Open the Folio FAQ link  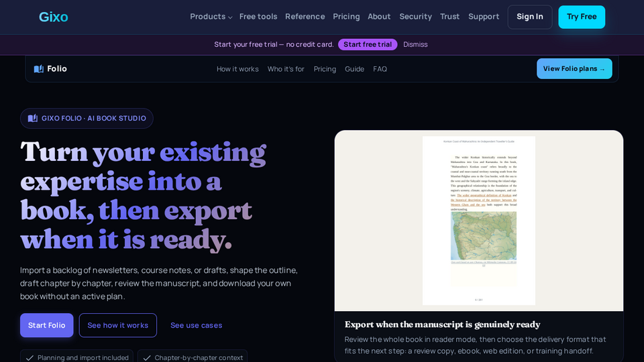(380, 69)
